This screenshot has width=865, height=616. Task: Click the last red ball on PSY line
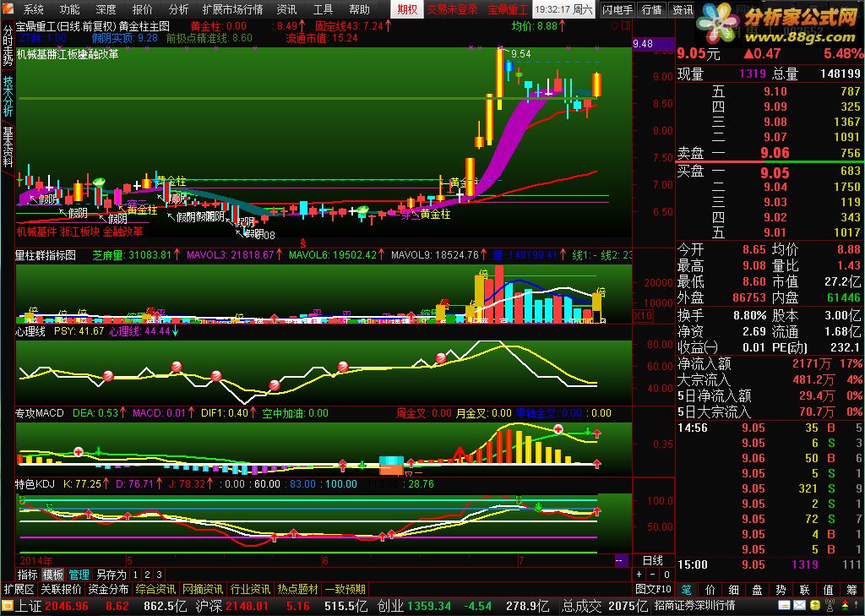441,357
